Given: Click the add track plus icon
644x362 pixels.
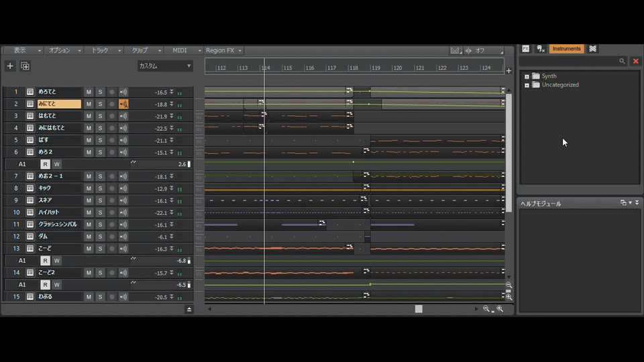Looking at the screenshot, I should (x=9, y=66).
